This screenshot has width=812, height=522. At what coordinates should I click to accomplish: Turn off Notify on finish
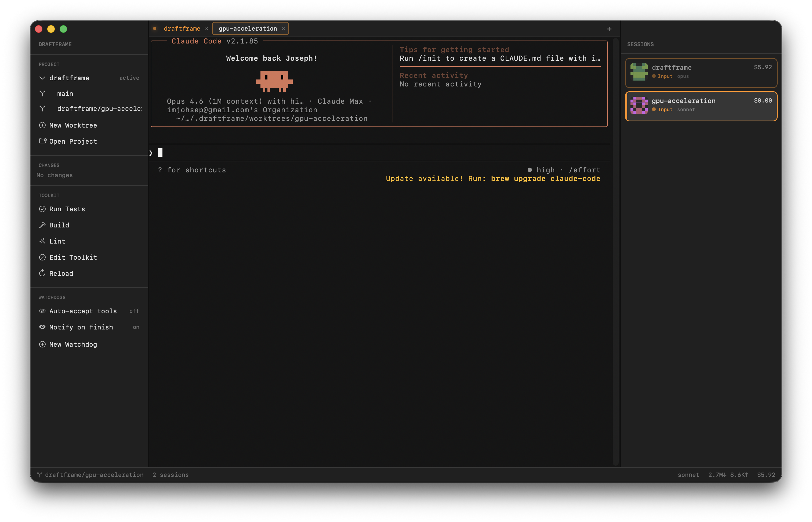coord(81,327)
